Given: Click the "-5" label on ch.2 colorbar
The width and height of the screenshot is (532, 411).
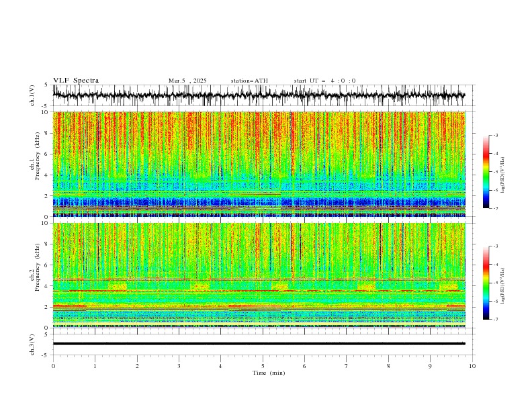Looking at the screenshot, I should click(x=496, y=283).
